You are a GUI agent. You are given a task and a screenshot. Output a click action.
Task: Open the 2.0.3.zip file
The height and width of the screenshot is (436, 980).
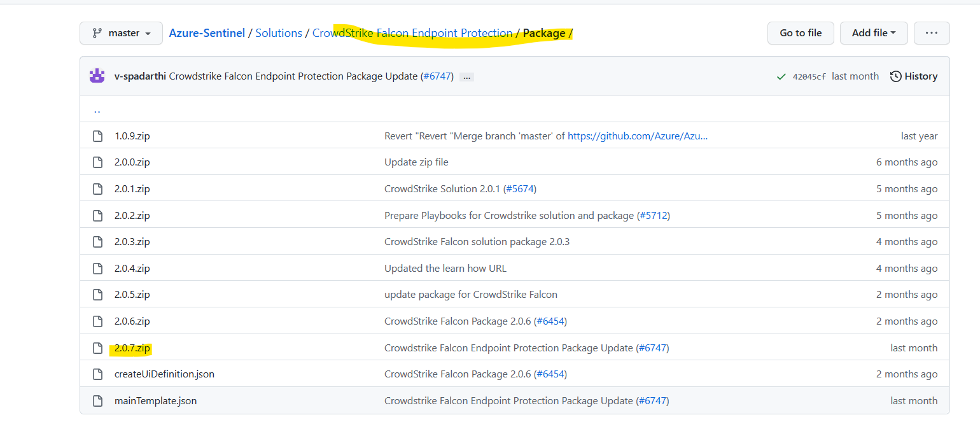point(132,242)
